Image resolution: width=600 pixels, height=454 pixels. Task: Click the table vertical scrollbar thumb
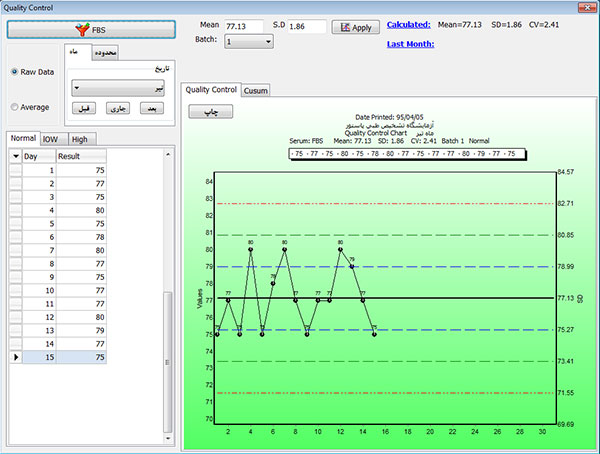coord(168,362)
